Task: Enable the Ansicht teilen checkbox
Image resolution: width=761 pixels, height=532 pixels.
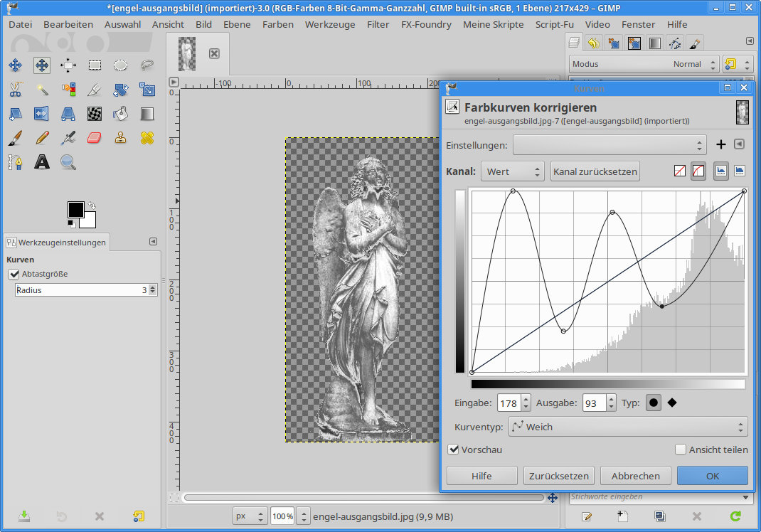Action: (681, 449)
